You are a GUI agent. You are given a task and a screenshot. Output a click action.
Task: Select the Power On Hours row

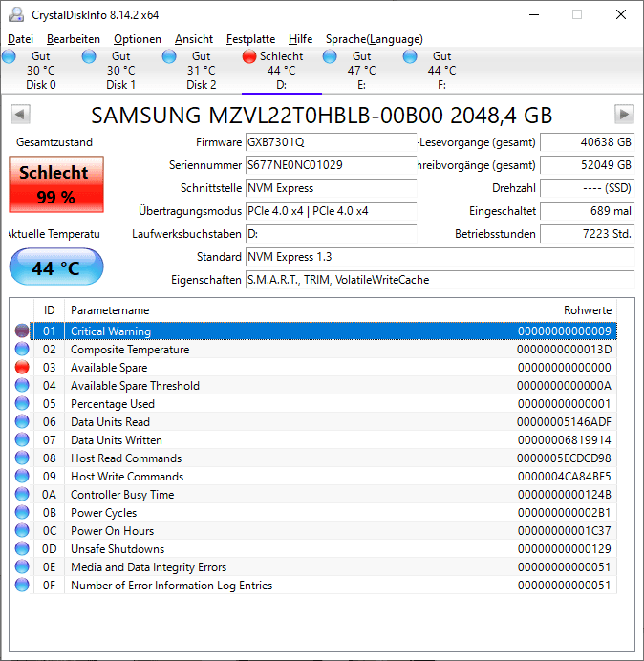313,531
